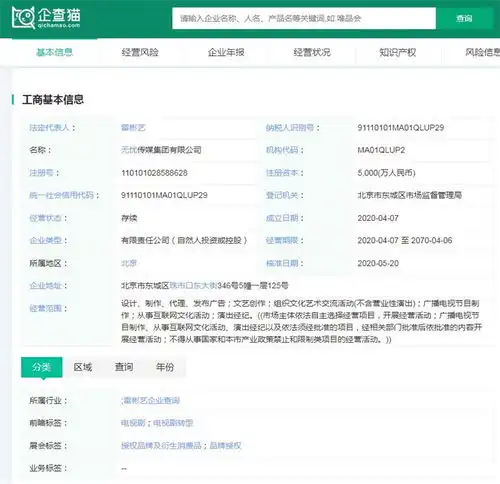
Task: Open the 知识产权 tab
Action: click(x=397, y=52)
